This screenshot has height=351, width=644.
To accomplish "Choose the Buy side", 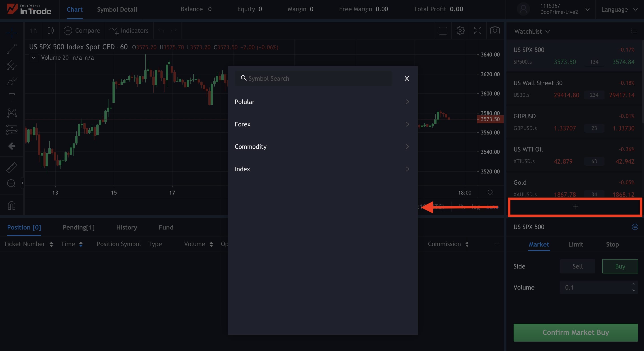I will 620,266.
